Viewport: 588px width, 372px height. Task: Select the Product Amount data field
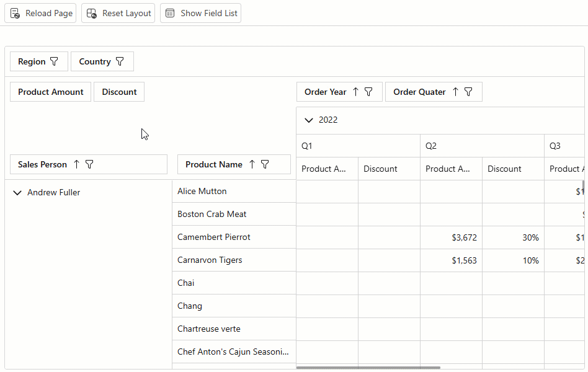[x=51, y=92]
